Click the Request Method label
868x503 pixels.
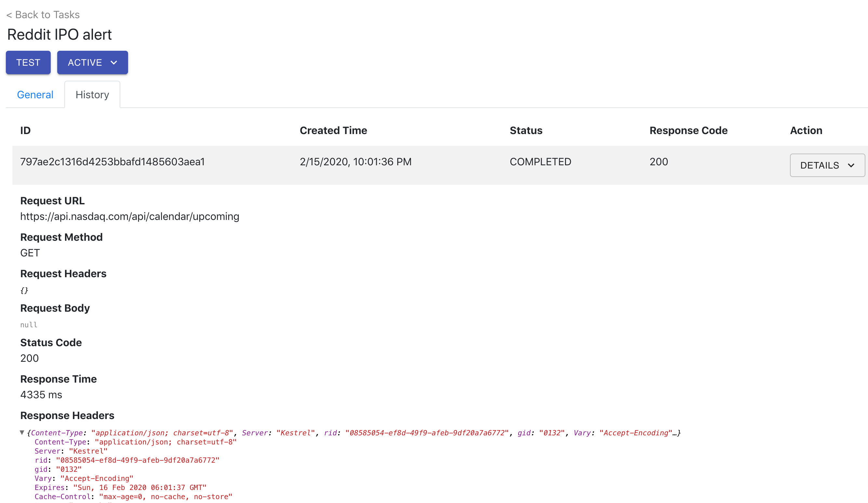61,237
